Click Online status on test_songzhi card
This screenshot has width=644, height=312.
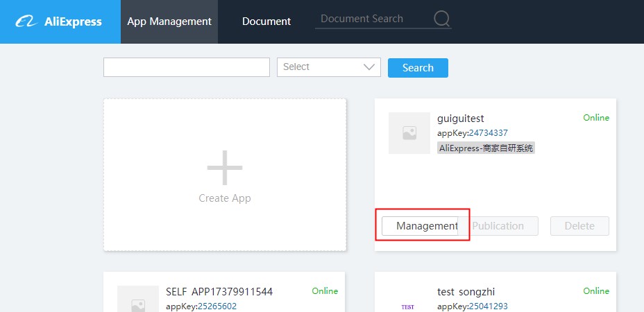point(596,291)
